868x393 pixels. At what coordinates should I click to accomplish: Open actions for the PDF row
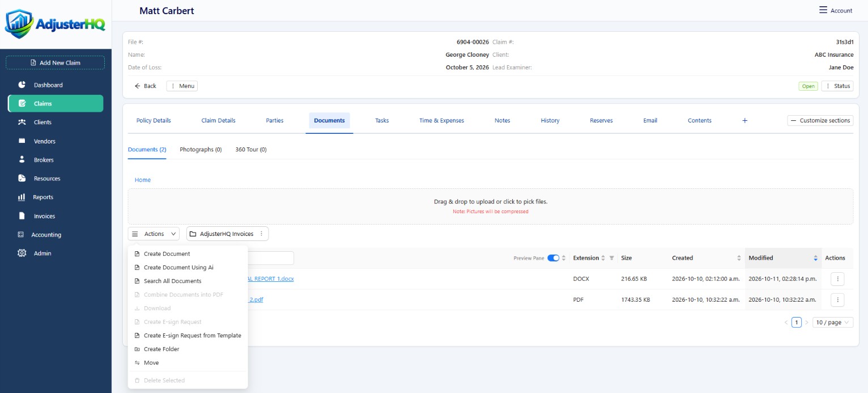[x=837, y=300]
